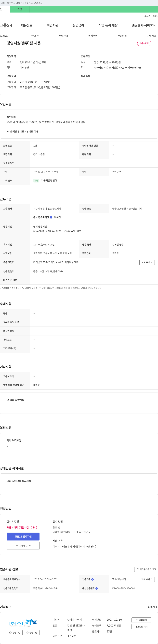Click the job title 경영지원(총무)팀 채용
The image size is (158, 644).
(24, 43)
